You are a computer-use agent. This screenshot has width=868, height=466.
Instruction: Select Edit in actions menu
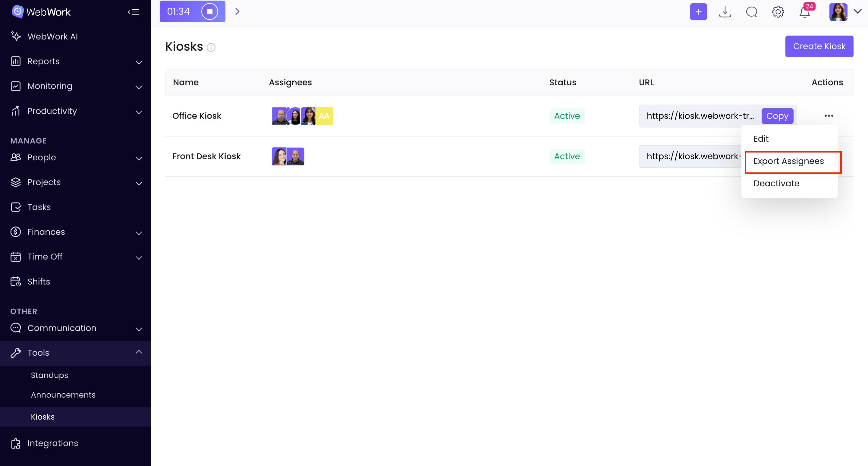point(761,138)
